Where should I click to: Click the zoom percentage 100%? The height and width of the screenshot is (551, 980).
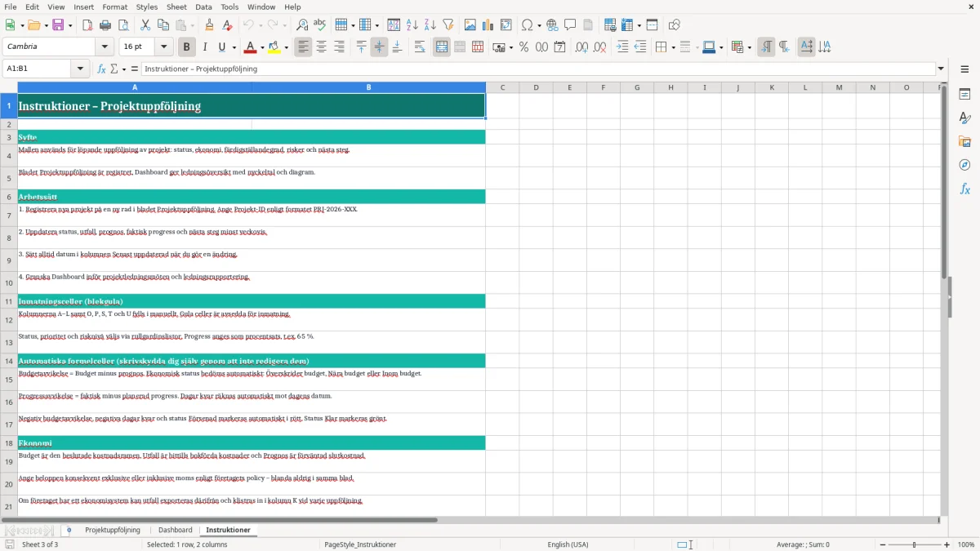(x=966, y=544)
